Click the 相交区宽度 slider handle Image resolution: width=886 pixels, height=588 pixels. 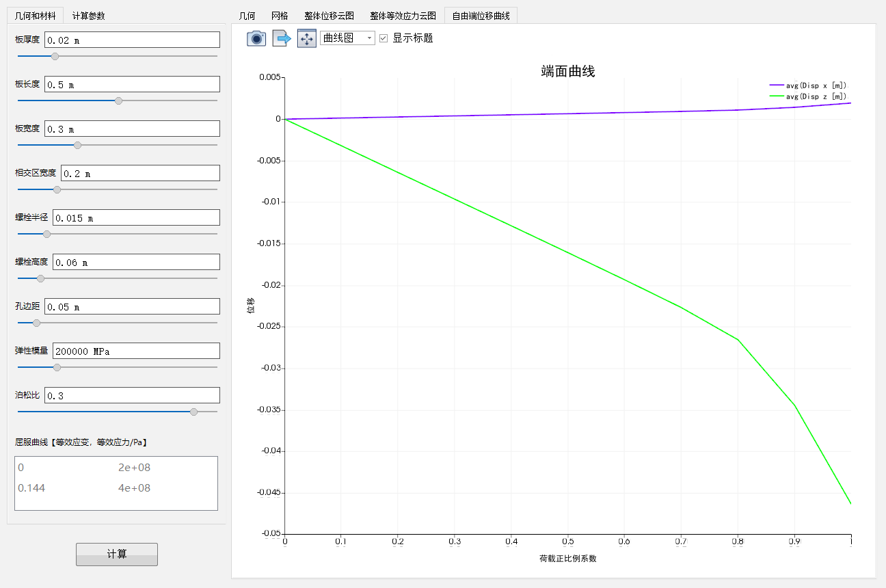pos(57,189)
